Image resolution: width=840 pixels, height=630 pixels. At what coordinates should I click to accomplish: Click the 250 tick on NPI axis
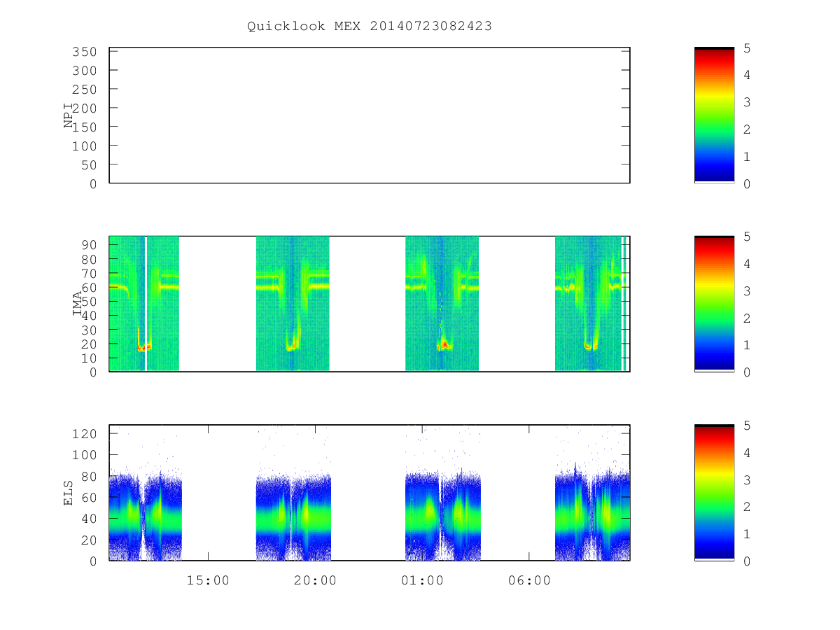(84, 90)
